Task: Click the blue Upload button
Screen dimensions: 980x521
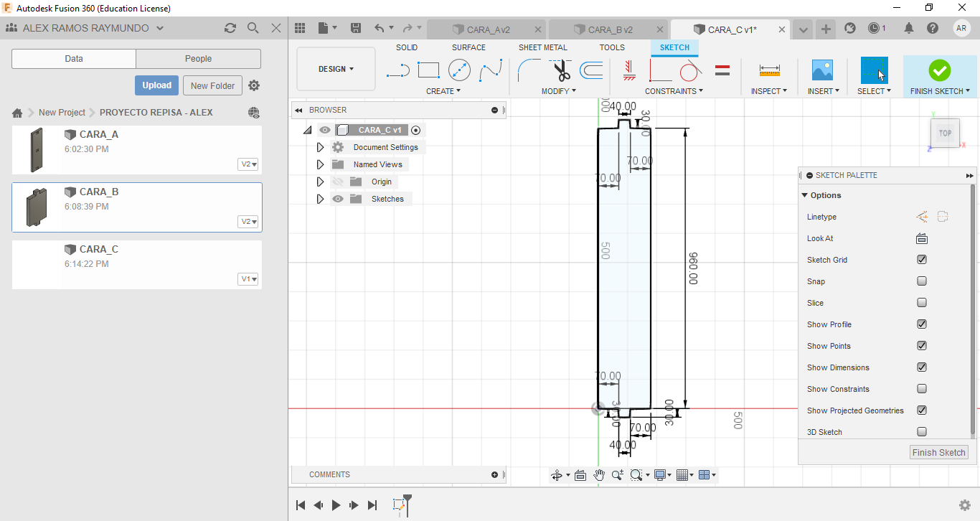Action: 156,85
